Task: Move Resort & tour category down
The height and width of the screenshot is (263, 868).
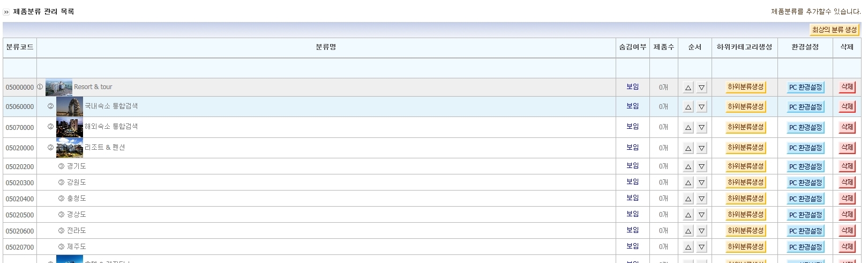Action: [701, 87]
